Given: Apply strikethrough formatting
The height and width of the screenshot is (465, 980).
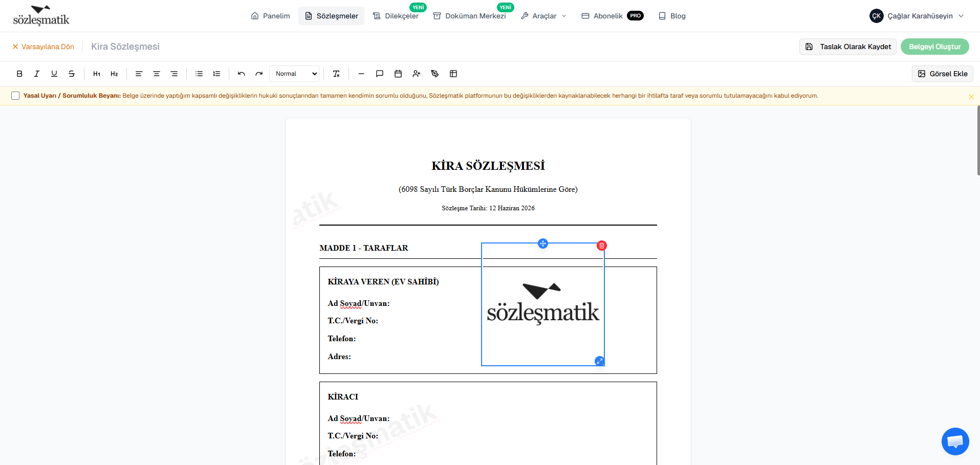Looking at the screenshot, I should click(x=72, y=74).
